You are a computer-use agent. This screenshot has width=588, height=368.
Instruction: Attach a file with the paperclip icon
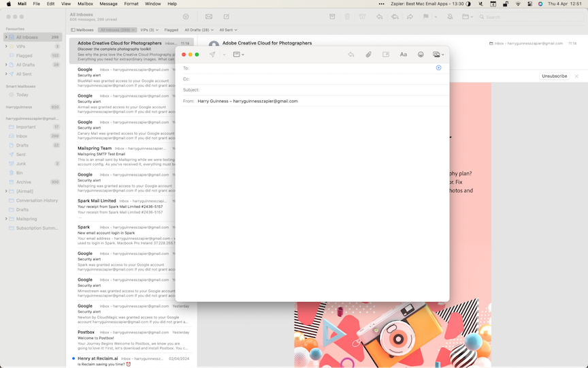pyautogui.click(x=369, y=55)
